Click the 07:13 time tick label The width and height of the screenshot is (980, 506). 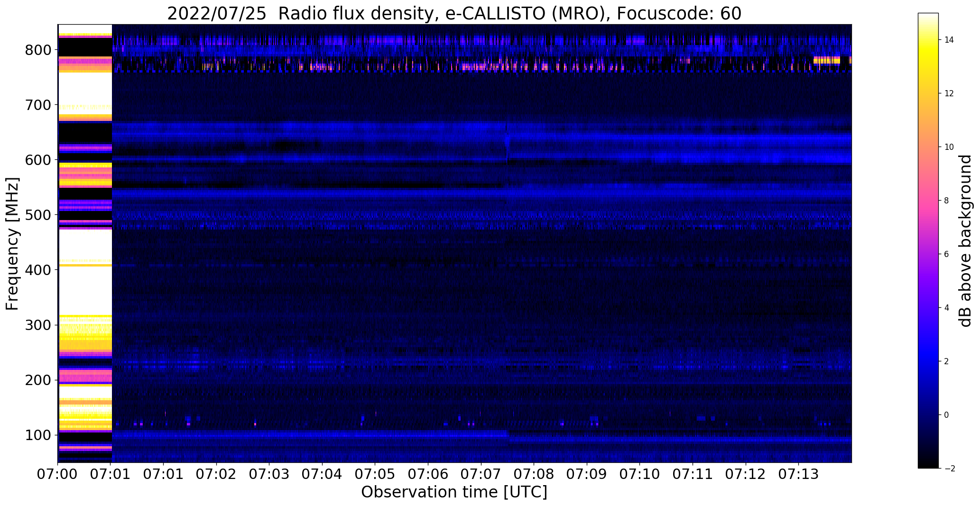(x=799, y=474)
